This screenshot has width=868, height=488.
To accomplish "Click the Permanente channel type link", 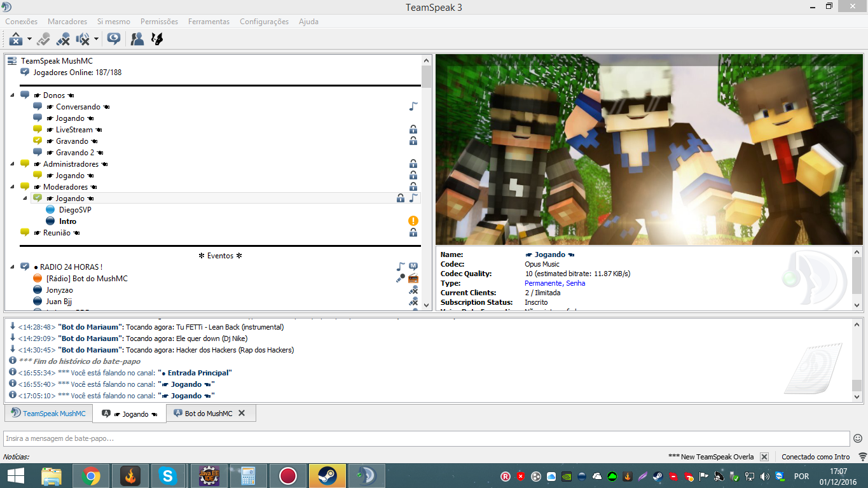I will pos(543,283).
